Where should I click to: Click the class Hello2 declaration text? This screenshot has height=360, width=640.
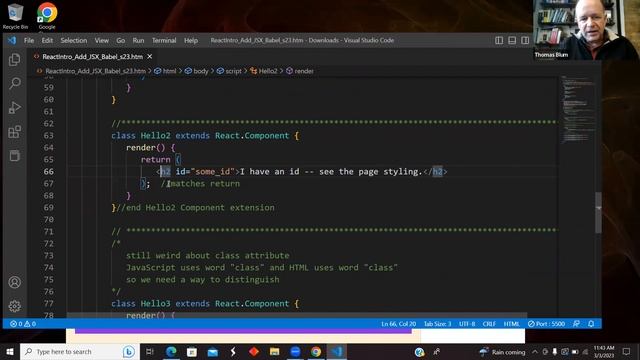pos(205,136)
